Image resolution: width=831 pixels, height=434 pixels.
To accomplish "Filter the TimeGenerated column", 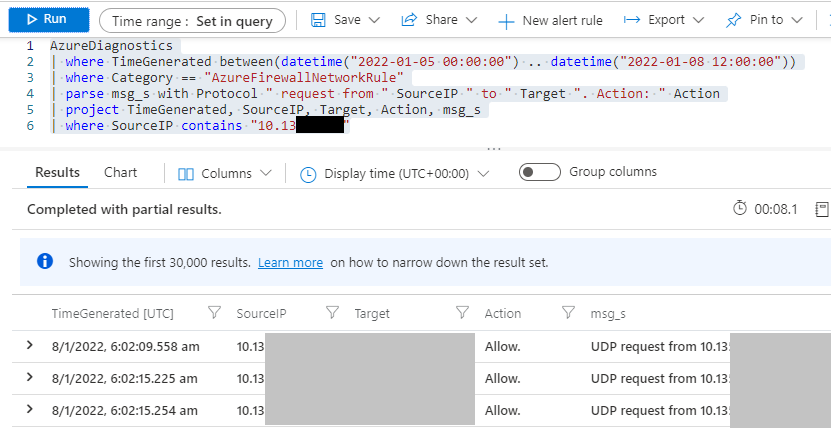I will (213, 314).
